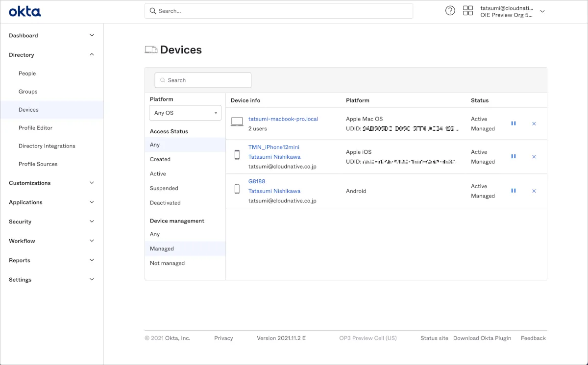Click the help question mark icon
The height and width of the screenshot is (365, 588).
450,11
